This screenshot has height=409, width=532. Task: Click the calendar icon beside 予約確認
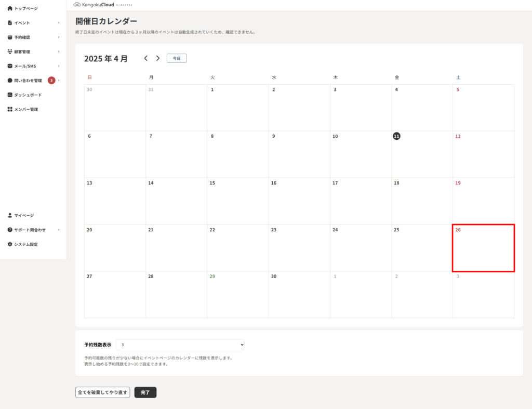point(10,37)
